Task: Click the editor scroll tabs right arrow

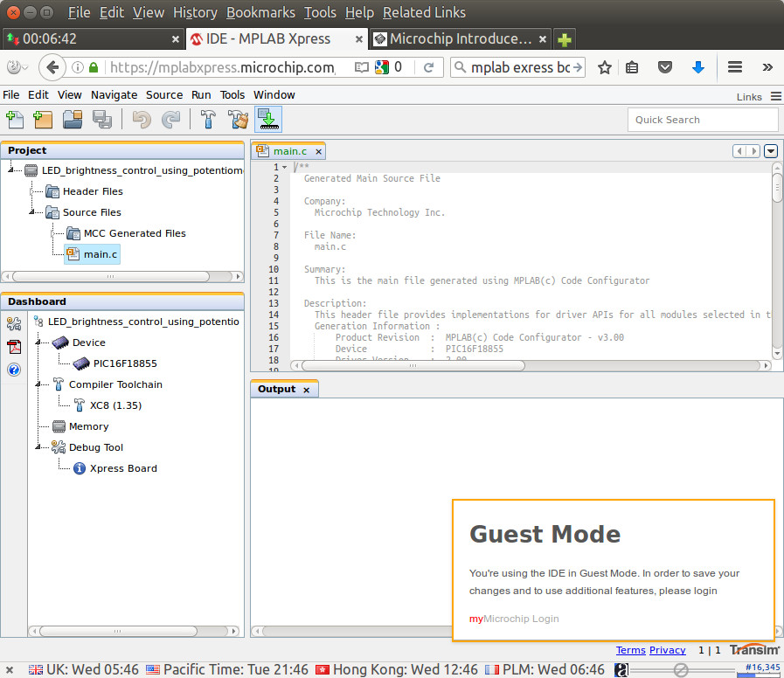Action: [753, 151]
